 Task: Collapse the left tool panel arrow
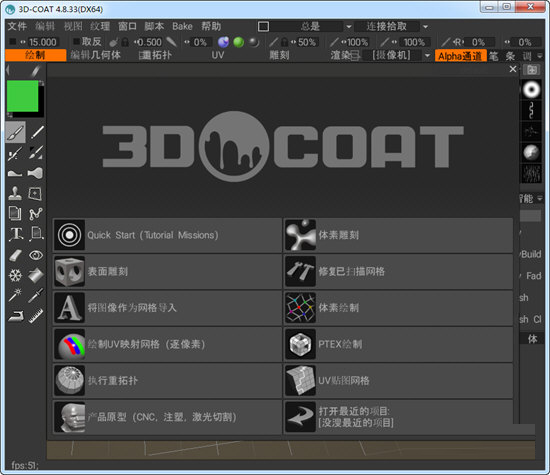[8, 70]
